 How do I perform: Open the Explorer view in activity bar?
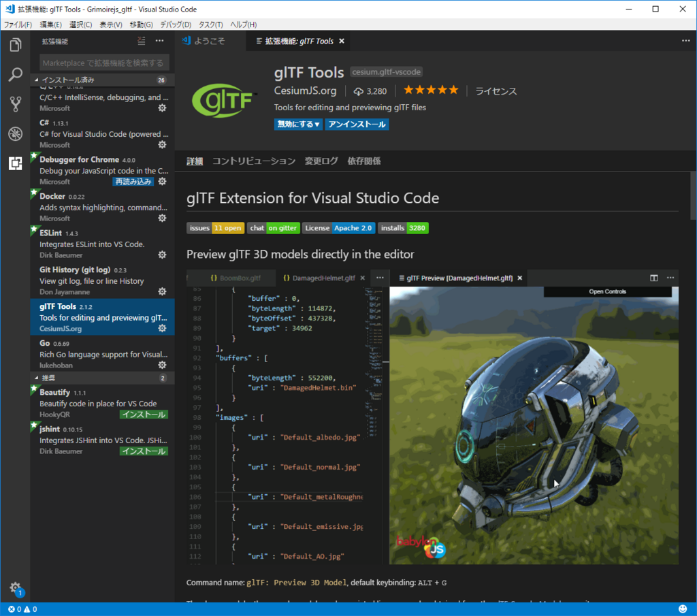(15, 44)
